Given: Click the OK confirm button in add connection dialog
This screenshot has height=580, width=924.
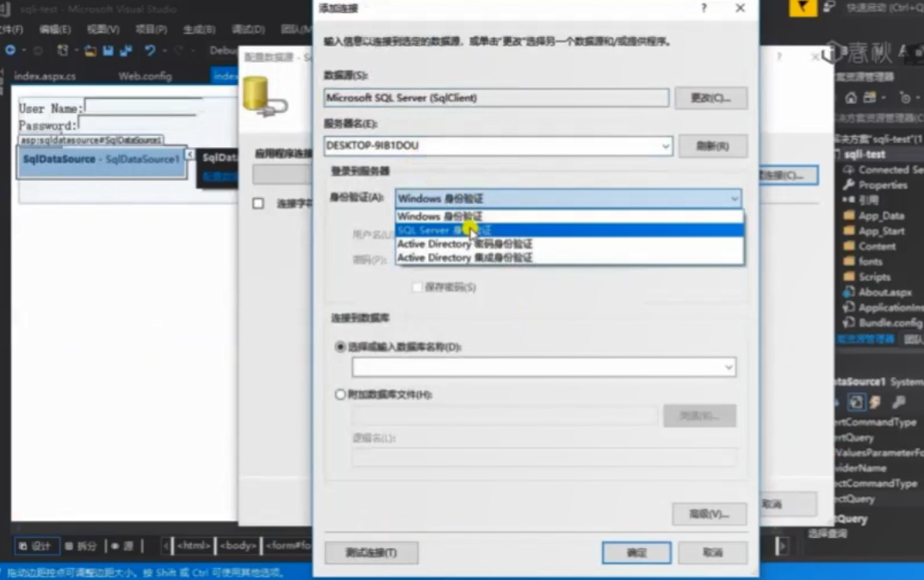Looking at the screenshot, I should coord(636,553).
